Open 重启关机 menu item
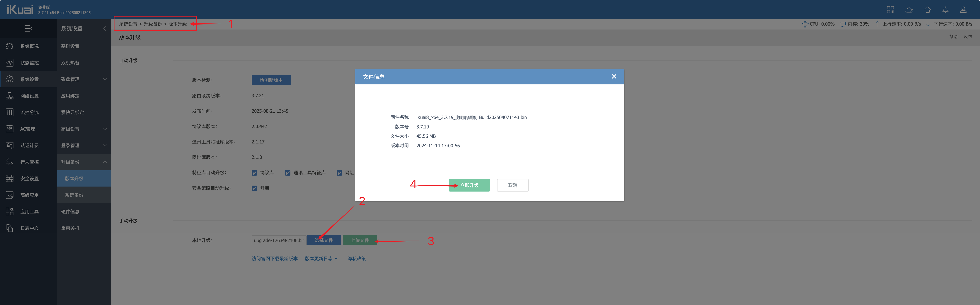 click(70, 228)
